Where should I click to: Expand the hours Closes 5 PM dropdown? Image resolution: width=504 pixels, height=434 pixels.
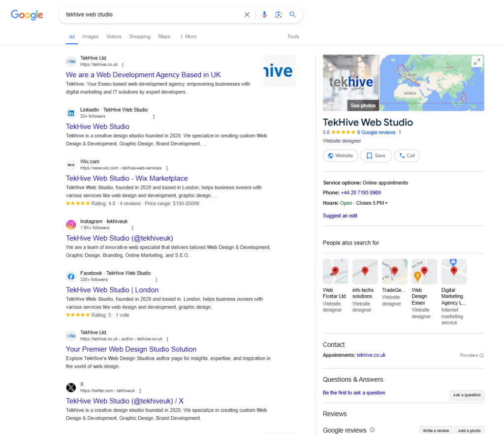[386, 203]
